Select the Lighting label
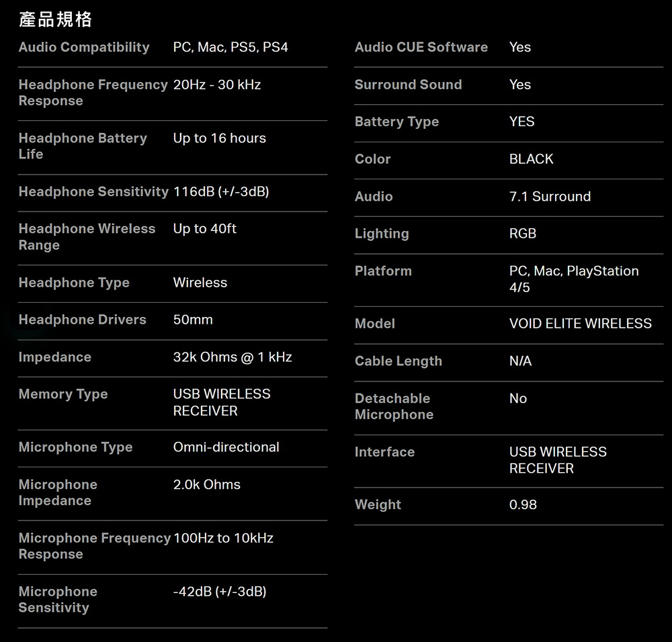 click(x=382, y=234)
